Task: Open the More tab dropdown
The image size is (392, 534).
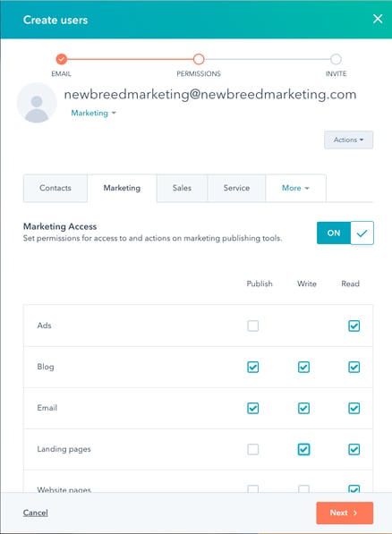Action: [x=295, y=188]
